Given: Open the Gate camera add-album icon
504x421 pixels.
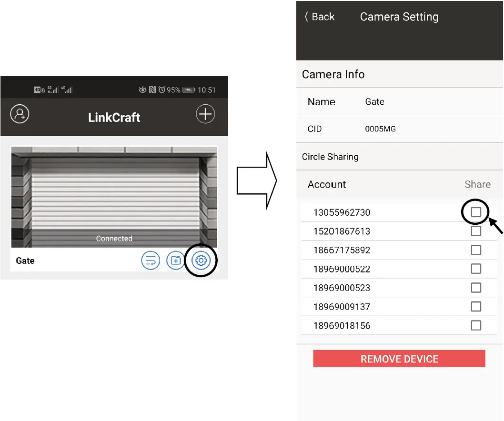Looking at the screenshot, I should pyautogui.click(x=176, y=261).
